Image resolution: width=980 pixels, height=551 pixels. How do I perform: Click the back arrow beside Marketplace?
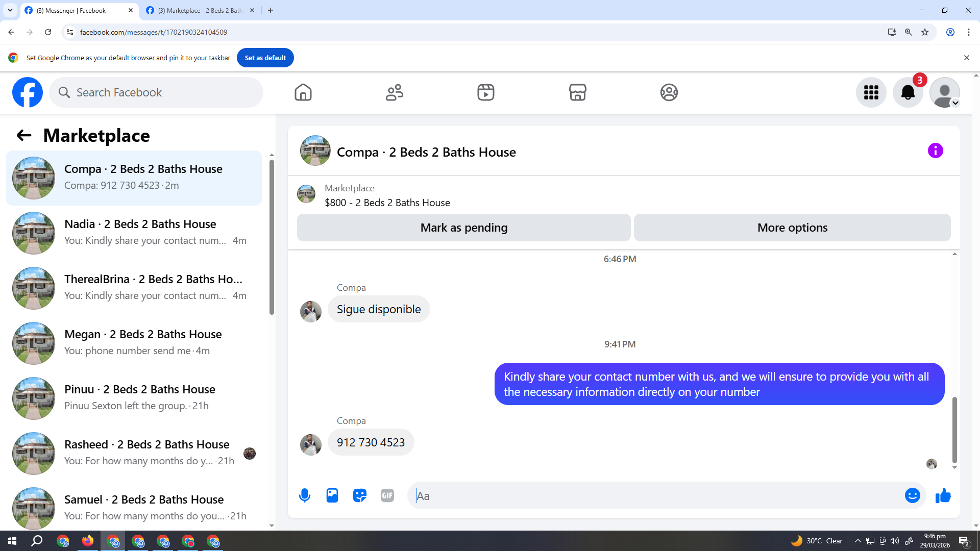tap(24, 135)
